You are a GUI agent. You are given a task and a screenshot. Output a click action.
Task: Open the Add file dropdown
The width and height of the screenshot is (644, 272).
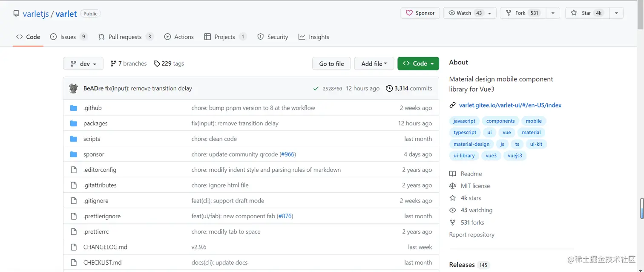click(374, 64)
